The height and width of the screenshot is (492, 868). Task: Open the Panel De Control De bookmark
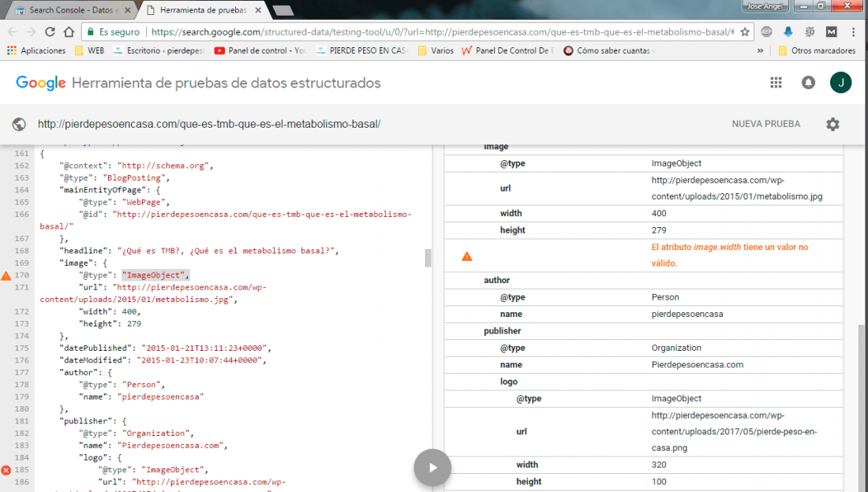point(508,50)
